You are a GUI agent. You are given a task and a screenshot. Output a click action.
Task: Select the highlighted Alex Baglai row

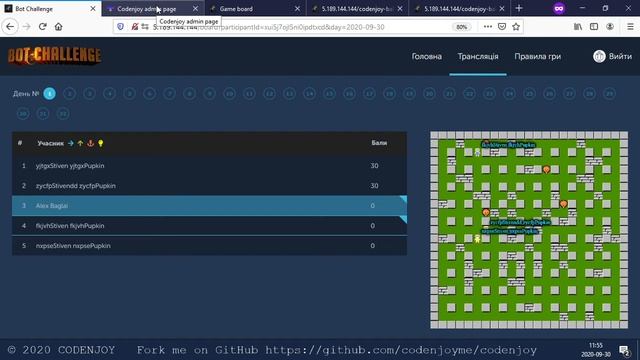tap(209, 206)
